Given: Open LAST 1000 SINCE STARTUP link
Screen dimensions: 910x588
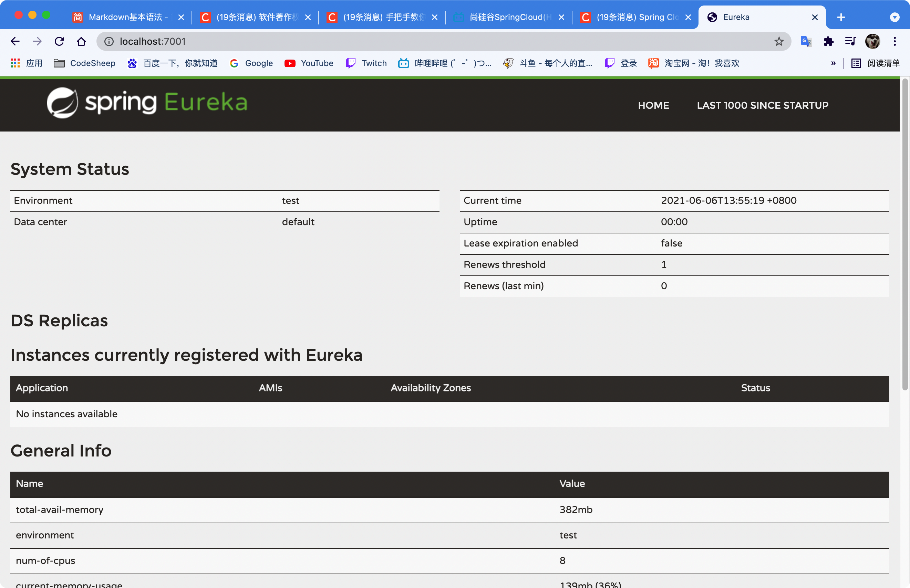Looking at the screenshot, I should coord(763,105).
